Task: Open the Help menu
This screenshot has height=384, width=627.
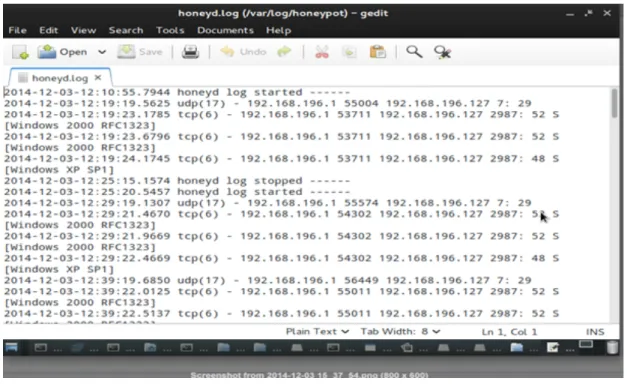Action: (x=278, y=30)
